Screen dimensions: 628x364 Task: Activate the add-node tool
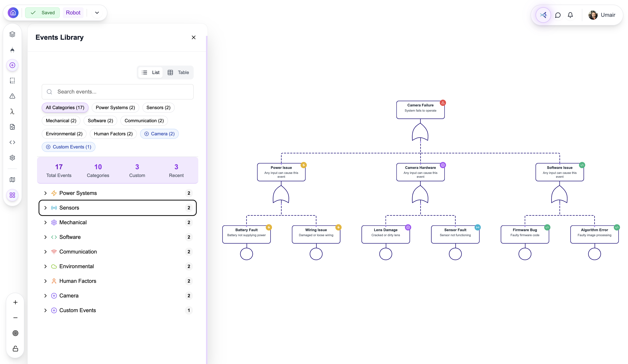12,65
